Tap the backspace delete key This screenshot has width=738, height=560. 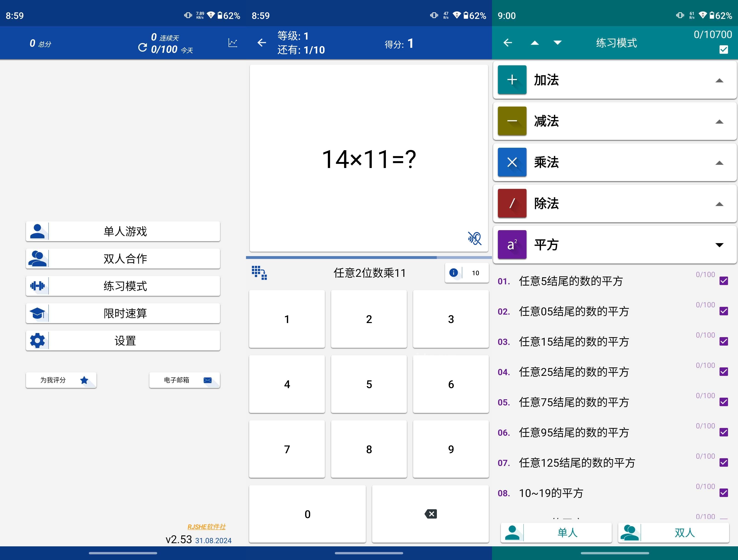tap(430, 514)
